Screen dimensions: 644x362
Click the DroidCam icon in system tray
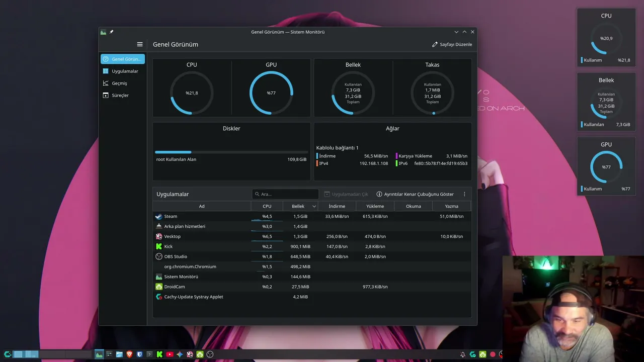(482, 354)
